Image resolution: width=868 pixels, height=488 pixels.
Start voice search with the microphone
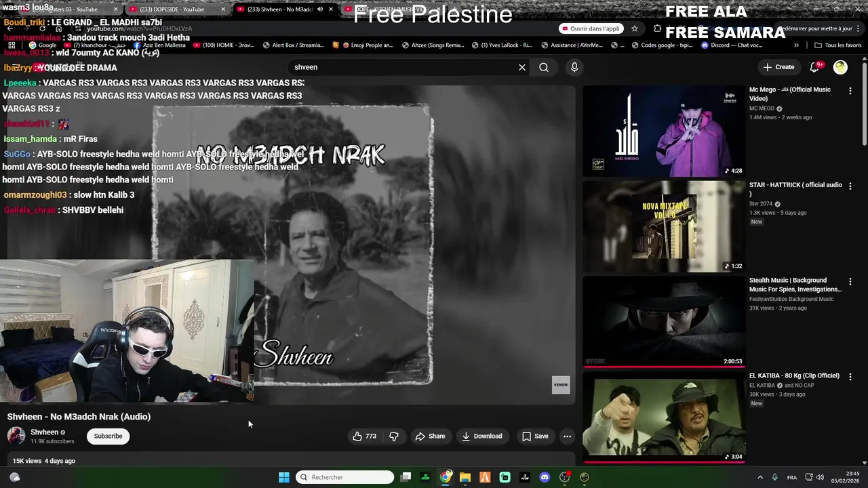pos(574,67)
